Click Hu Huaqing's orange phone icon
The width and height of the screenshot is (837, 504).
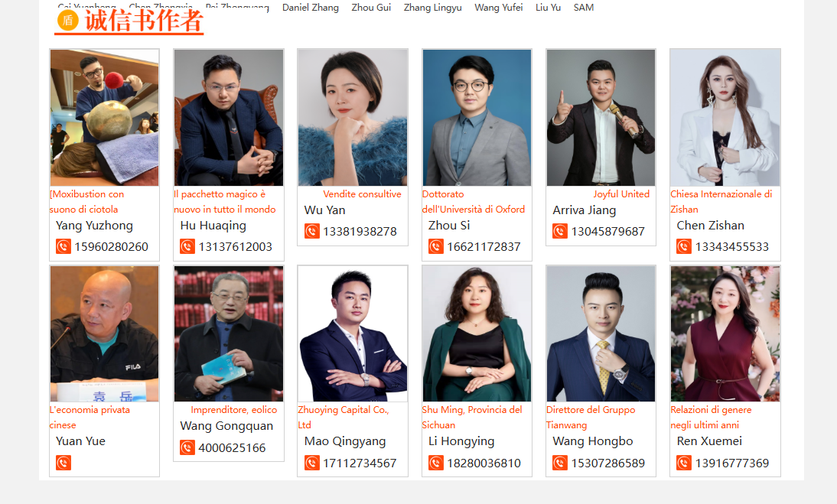(187, 246)
